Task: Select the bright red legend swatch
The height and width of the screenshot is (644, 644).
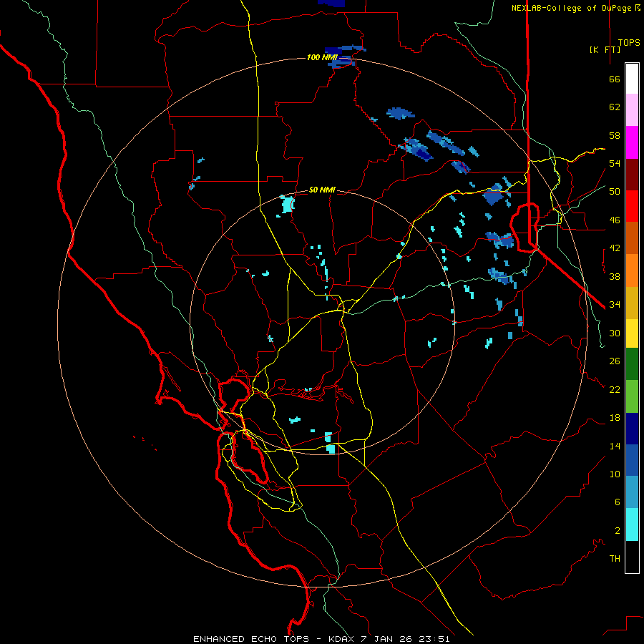Action: (x=632, y=206)
